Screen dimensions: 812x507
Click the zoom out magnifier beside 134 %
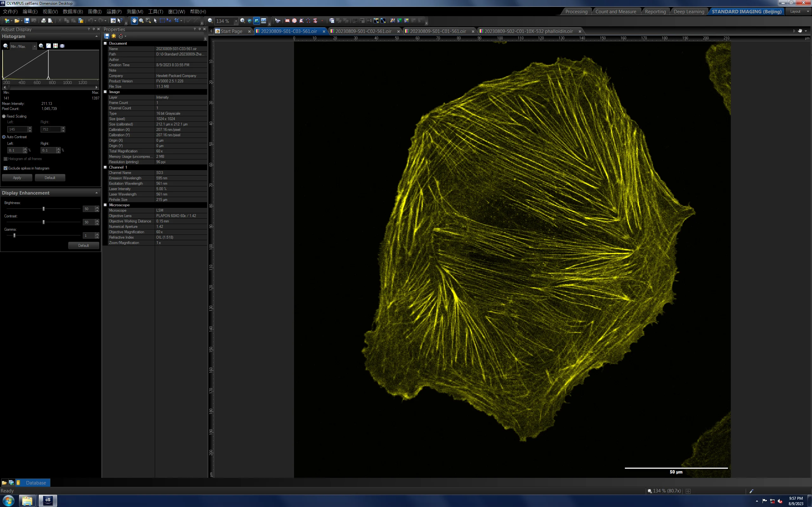coord(210,21)
